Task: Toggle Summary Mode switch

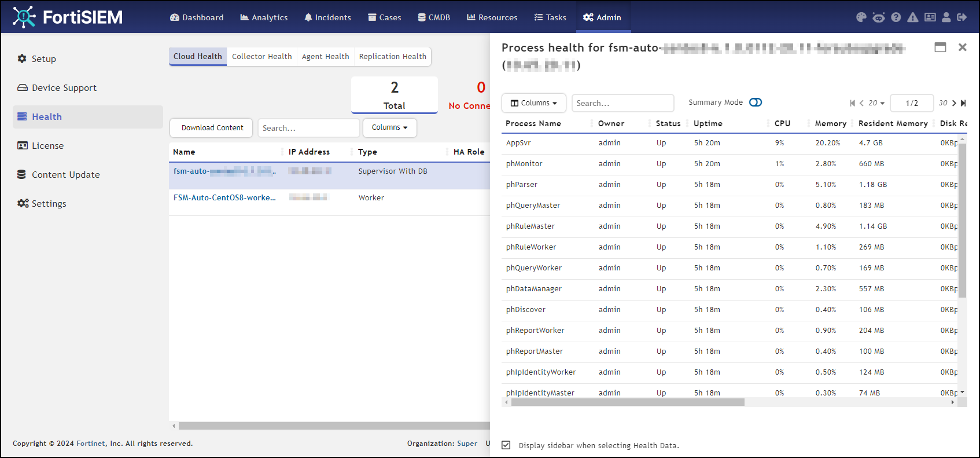Action: click(755, 102)
